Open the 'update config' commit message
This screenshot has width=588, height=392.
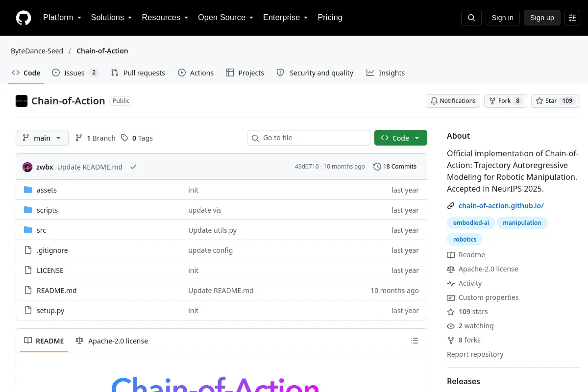click(x=211, y=250)
